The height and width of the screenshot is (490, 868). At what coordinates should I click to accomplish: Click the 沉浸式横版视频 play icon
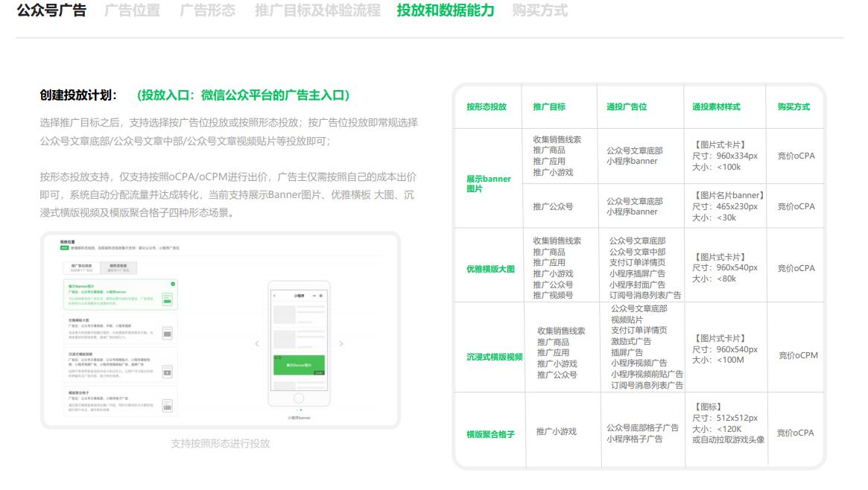tap(167, 372)
